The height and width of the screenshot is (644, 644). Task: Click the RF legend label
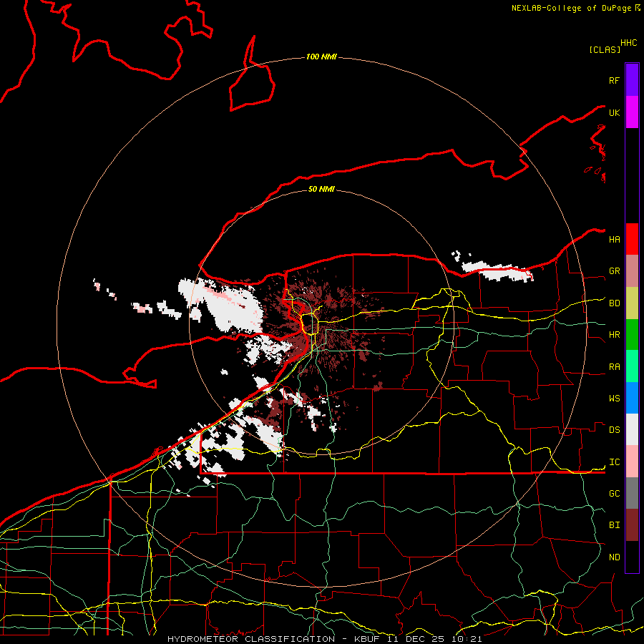615,80
